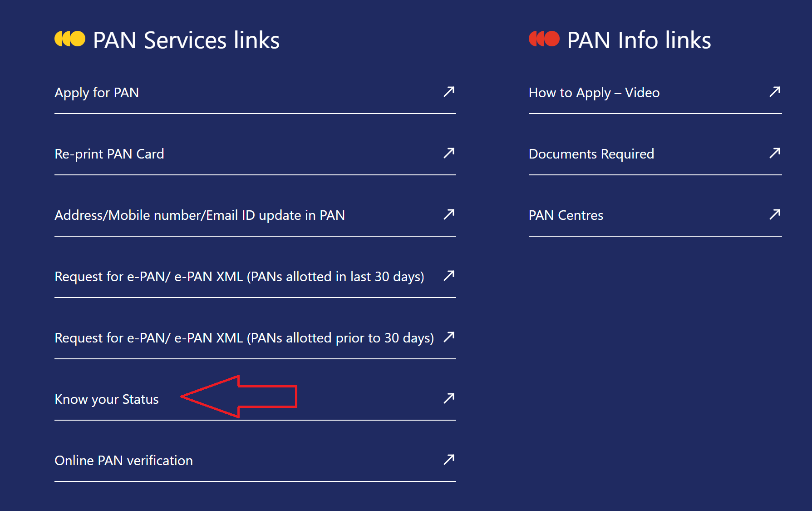
Task: Open the Apply for PAN link
Action: [97, 93]
